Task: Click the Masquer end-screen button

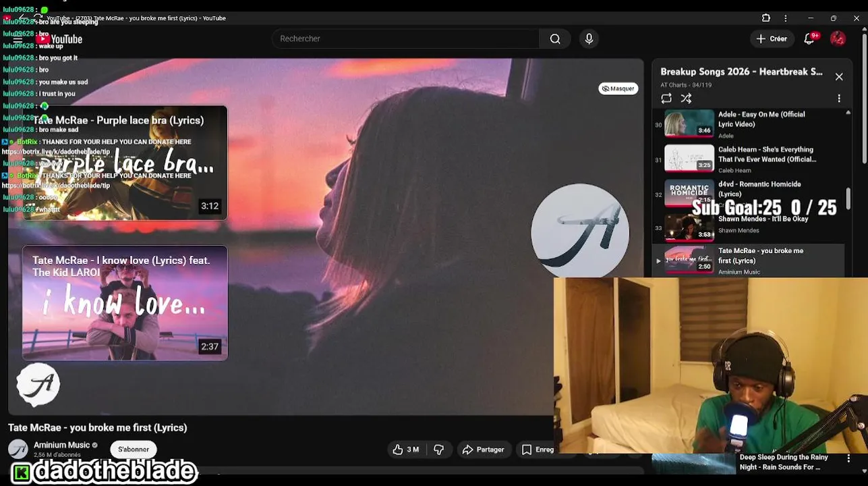Action: point(618,88)
